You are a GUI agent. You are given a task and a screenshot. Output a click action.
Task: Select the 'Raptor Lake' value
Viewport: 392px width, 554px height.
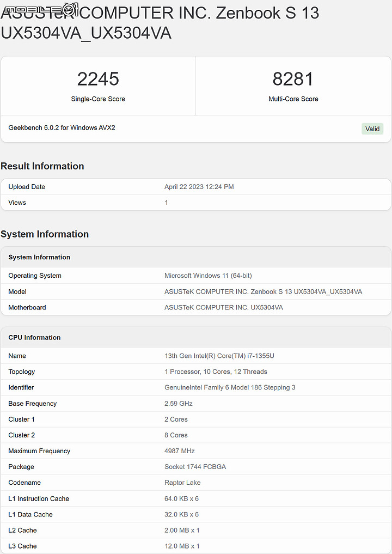[x=182, y=483]
